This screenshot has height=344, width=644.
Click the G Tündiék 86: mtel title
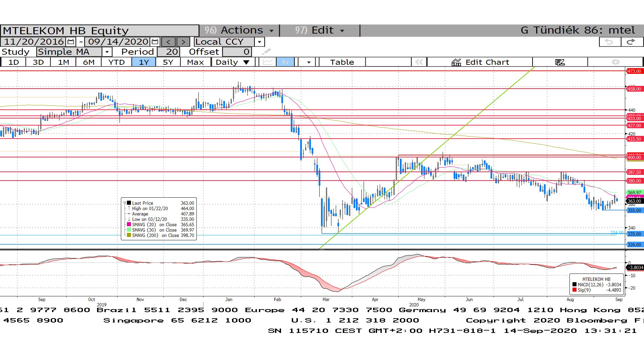[x=578, y=31]
